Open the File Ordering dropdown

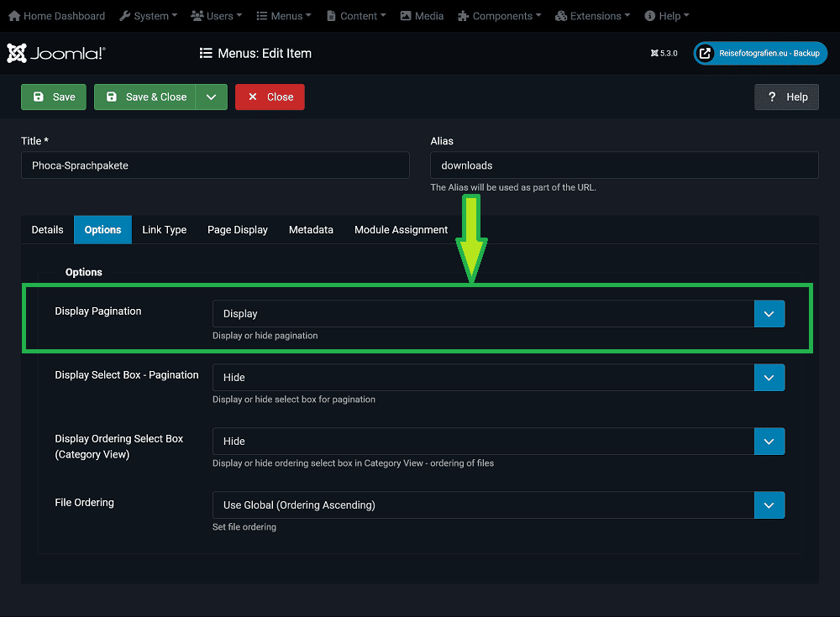pyautogui.click(x=499, y=505)
